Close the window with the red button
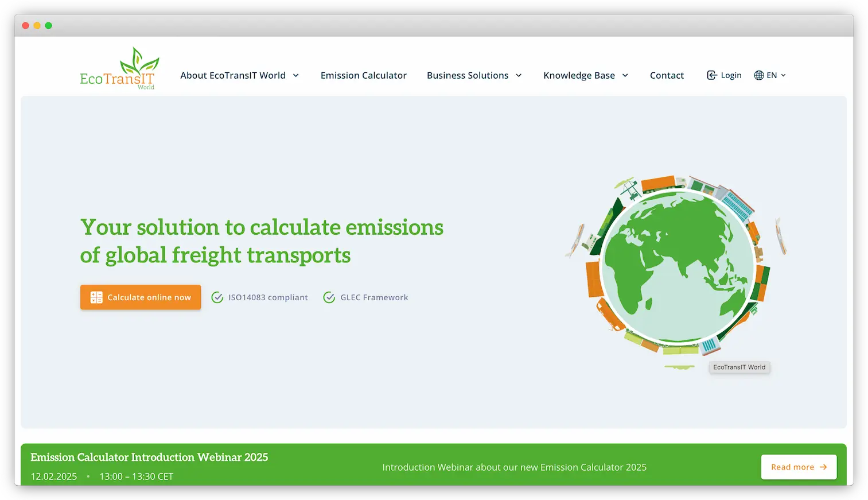Image resolution: width=868 pixels, height=500 pixels. point(25,25)
